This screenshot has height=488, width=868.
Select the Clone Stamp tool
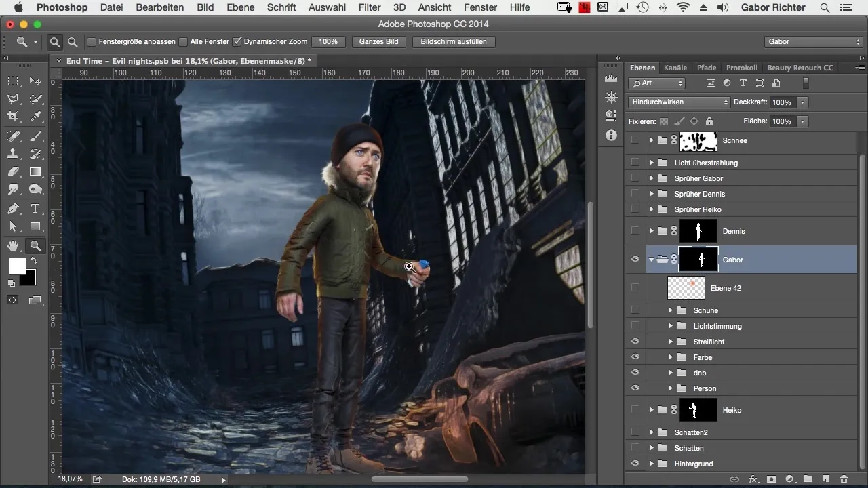click(x=13, y=154)
